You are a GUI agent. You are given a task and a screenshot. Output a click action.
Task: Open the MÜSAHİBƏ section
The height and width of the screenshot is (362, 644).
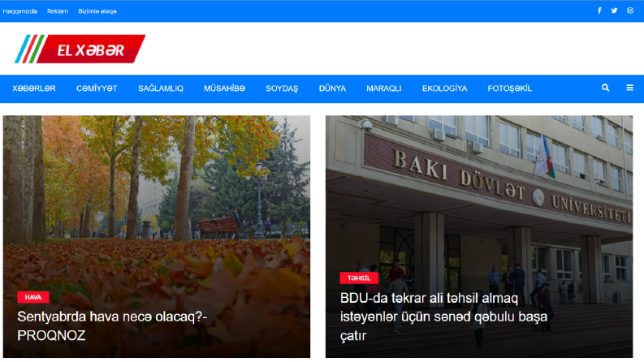coord(224,88)
